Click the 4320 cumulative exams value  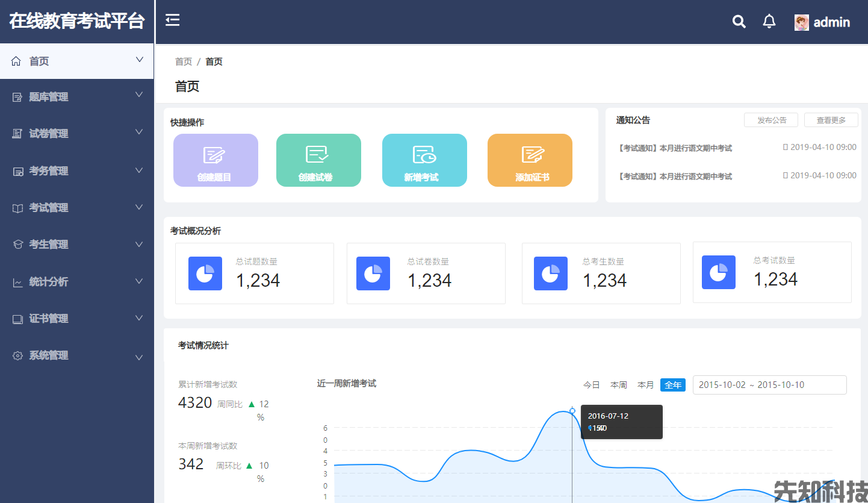click(195, 402)
